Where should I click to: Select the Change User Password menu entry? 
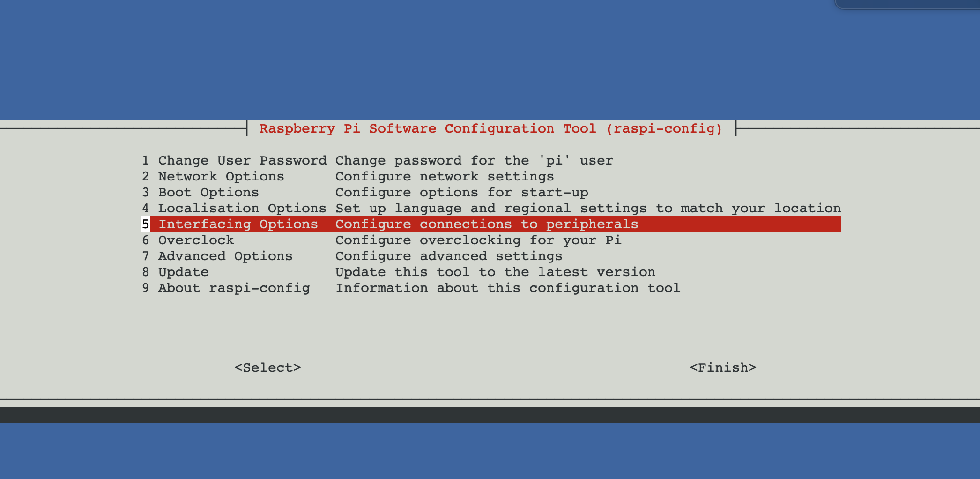(x=242, y=161)
